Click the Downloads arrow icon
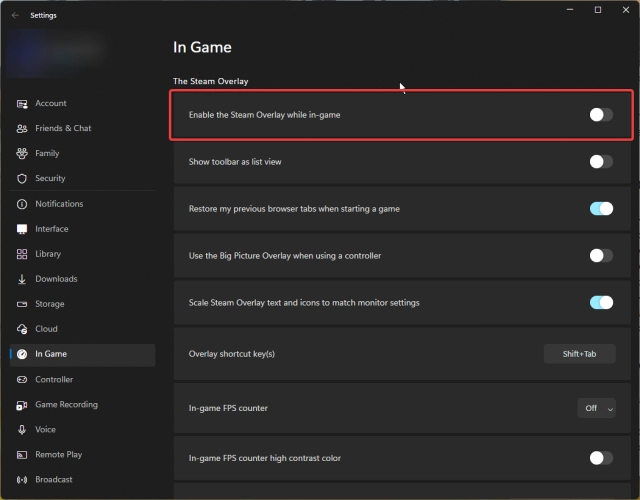 click(x=22, y=279)
